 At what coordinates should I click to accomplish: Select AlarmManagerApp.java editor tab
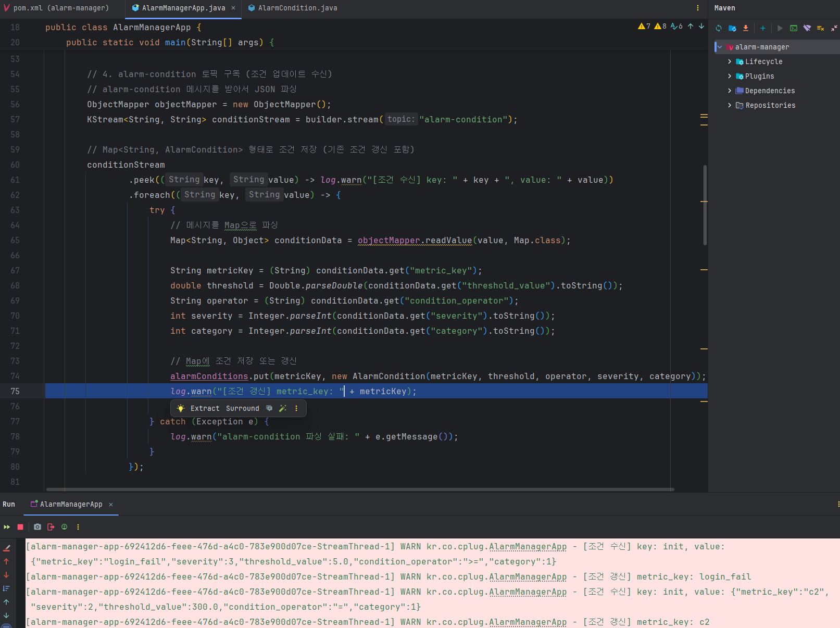click(x=183, y=8)
